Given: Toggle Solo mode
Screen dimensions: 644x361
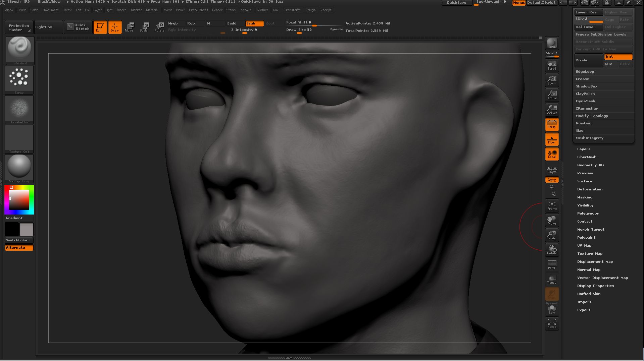Looking at the screenshot, I should 552,309.
